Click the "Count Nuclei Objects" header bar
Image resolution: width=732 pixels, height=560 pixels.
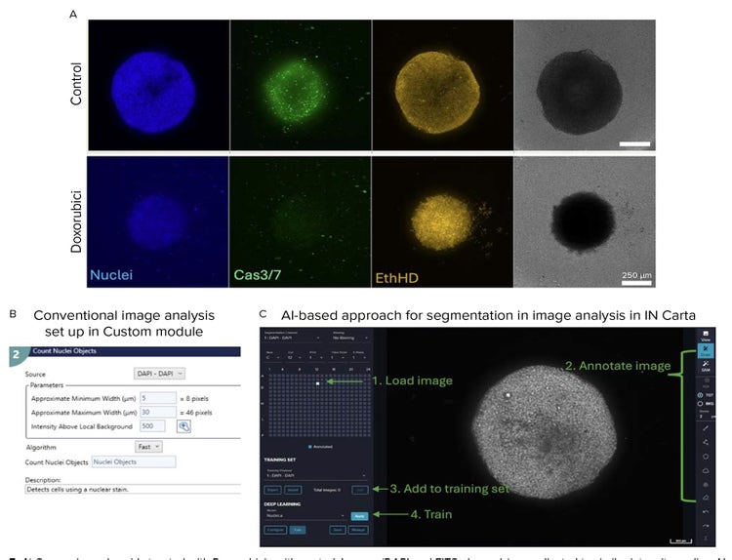point(136,351)
